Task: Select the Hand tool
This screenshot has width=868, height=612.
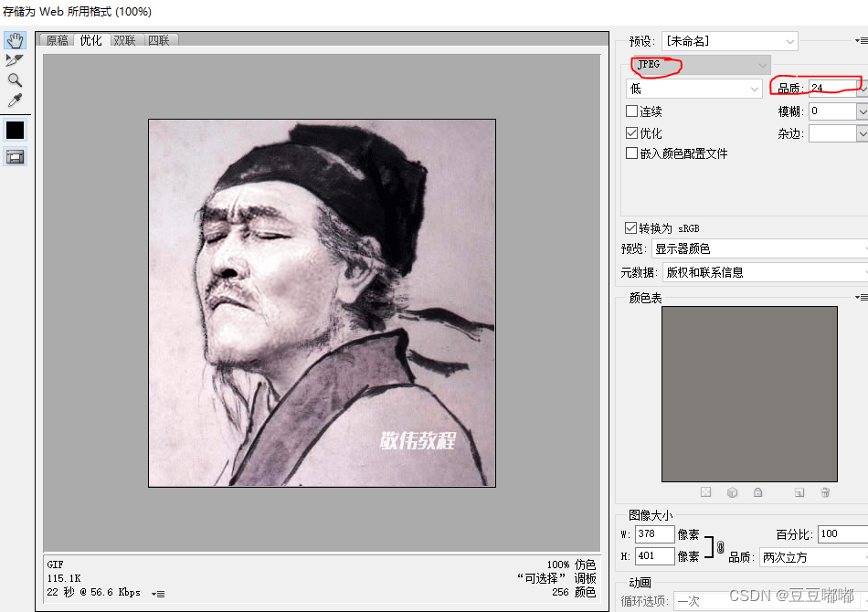Action: (x=15, y=40)
